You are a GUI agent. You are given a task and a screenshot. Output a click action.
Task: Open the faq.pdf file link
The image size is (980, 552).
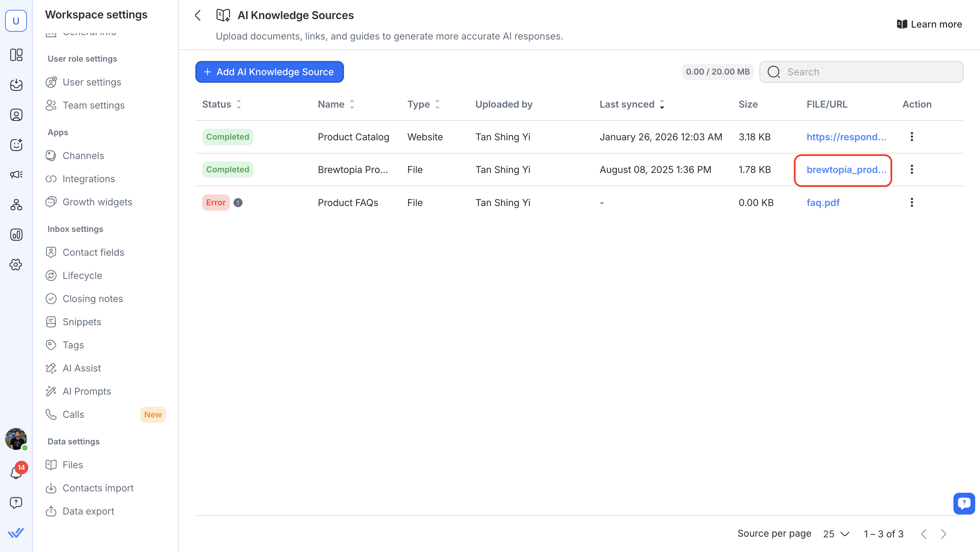(x=822, y=203)
